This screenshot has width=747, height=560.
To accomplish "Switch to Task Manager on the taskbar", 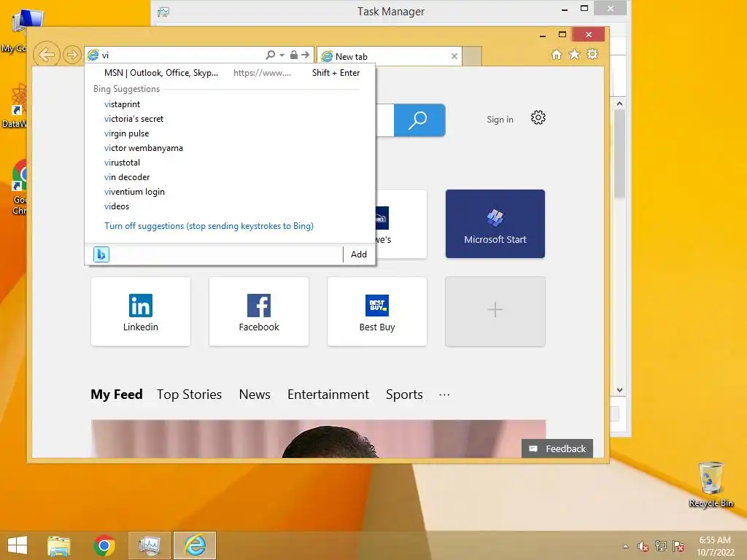I will 149,545.
